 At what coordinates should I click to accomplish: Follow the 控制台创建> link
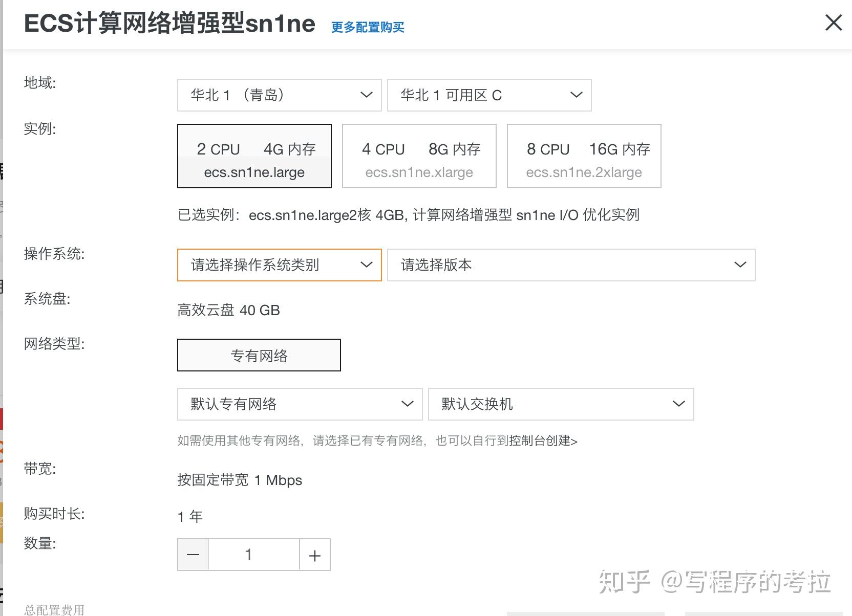pos(543,441)
